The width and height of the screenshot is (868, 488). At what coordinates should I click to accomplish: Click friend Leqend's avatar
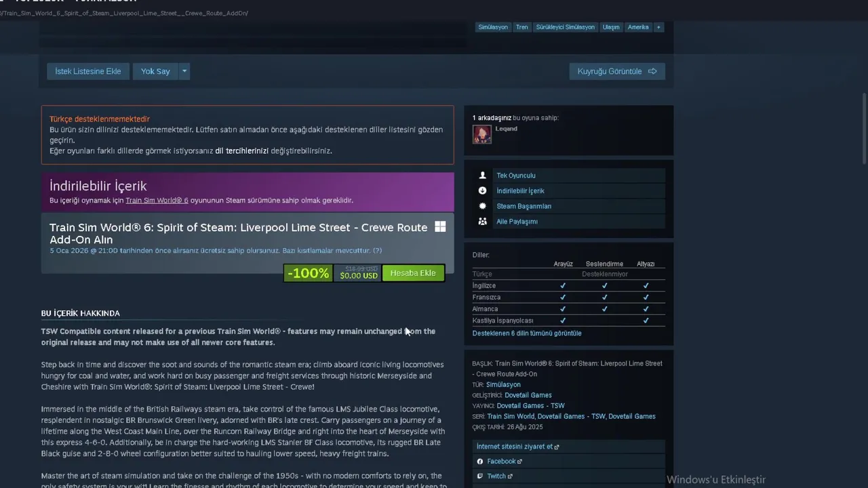click(482, 134)
